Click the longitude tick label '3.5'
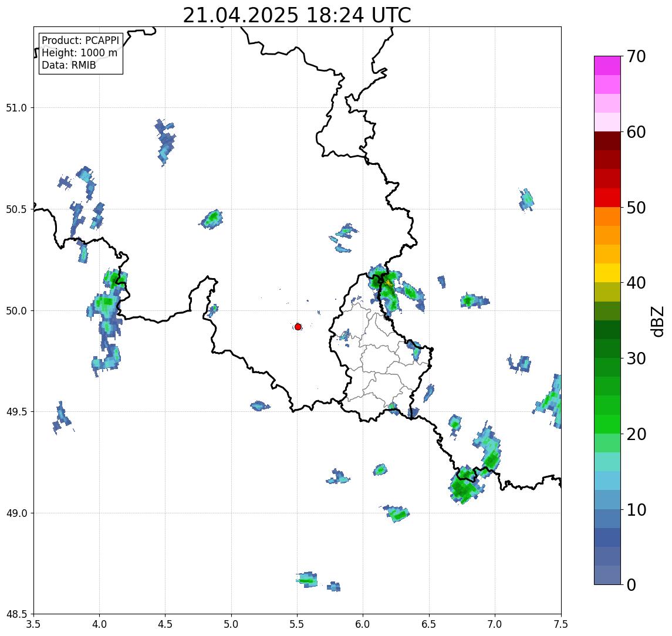672x636 pixels. (33, 624)
